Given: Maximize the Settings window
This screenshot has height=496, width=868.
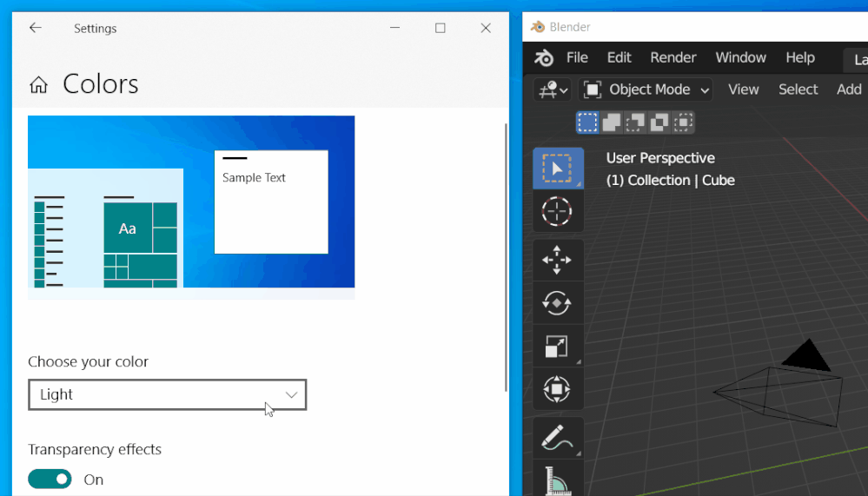Looking at the screenshot, I should click(x=441, y=28).
